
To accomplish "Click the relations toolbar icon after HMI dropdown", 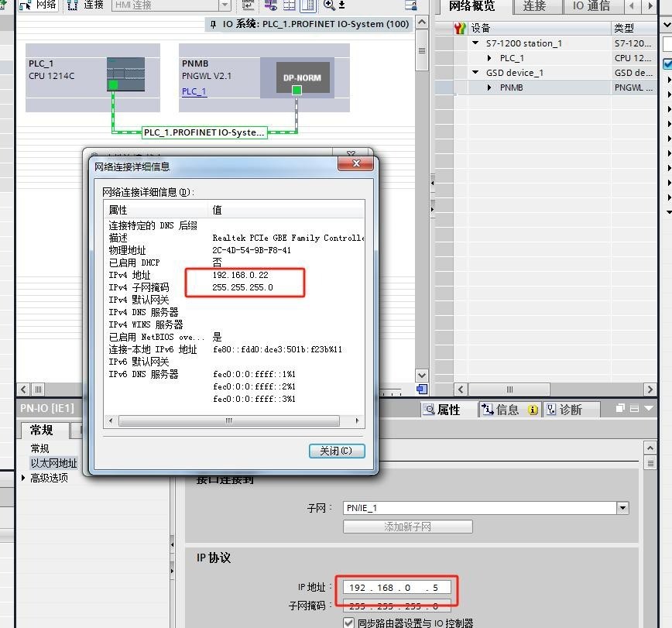I will (x=249, y=5).
